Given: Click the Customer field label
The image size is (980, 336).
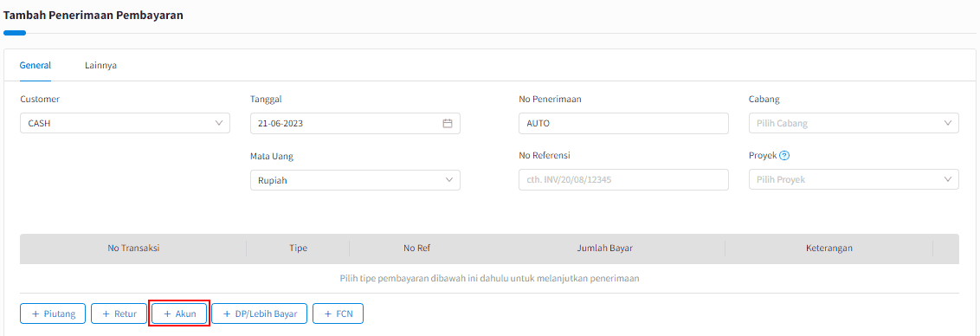Looking at the screenshot, I should click(40, 99).
